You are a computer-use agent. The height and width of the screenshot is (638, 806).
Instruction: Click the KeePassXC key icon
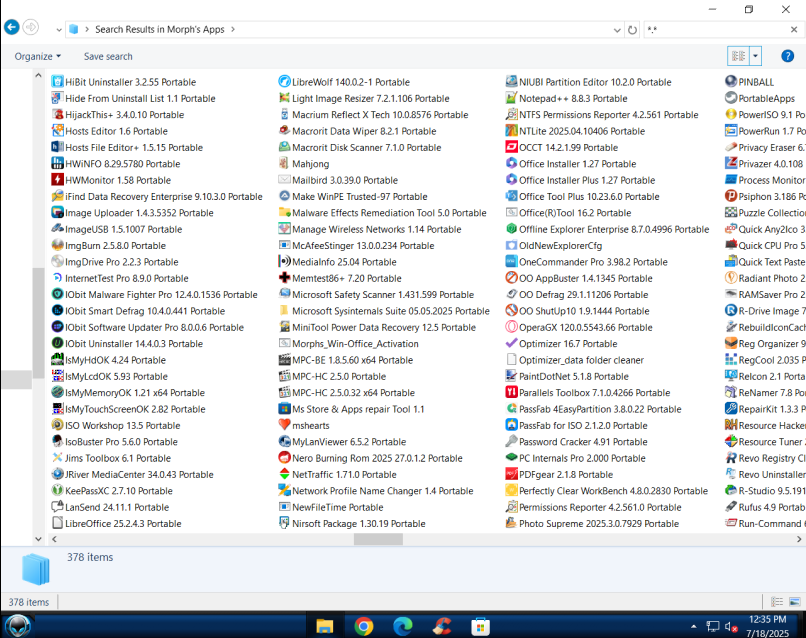click(x=58, y=490)
